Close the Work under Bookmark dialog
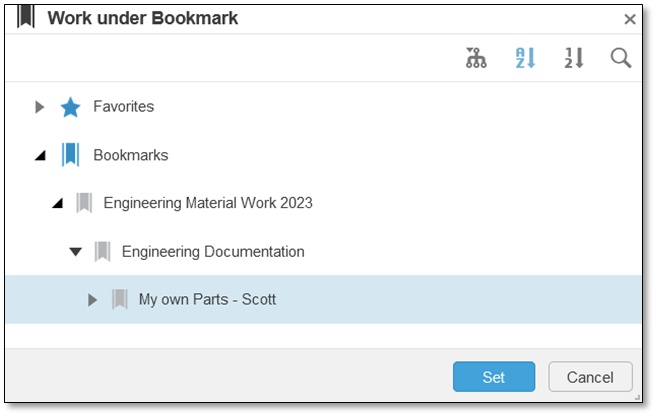The height and width of the screenshot is (416, 656). tap(629, 19)
